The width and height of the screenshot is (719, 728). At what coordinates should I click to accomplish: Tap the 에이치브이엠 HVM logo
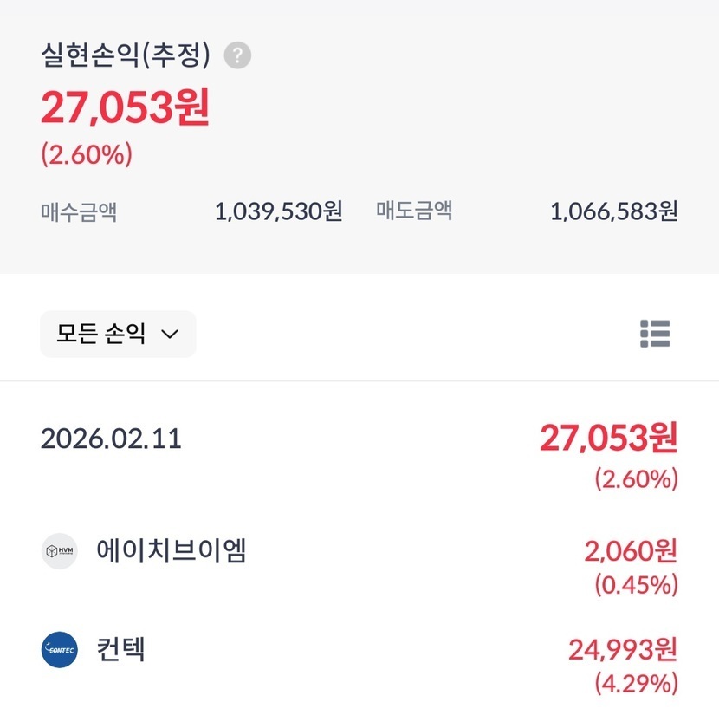point(59,551)
